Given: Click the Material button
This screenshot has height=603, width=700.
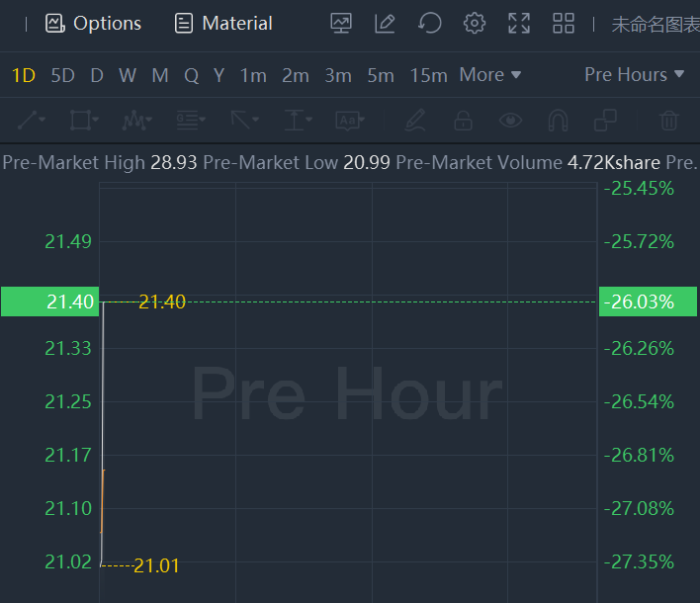Looking at the screenshot, I should click(x=223, y=23).
